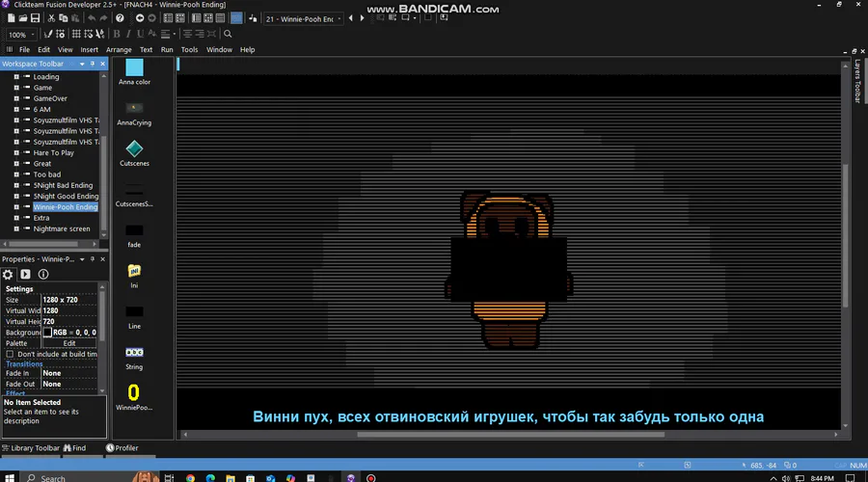Switch to the Library Toolbar tab
This screenshot has height=482, width=868.
coord(31,448)
